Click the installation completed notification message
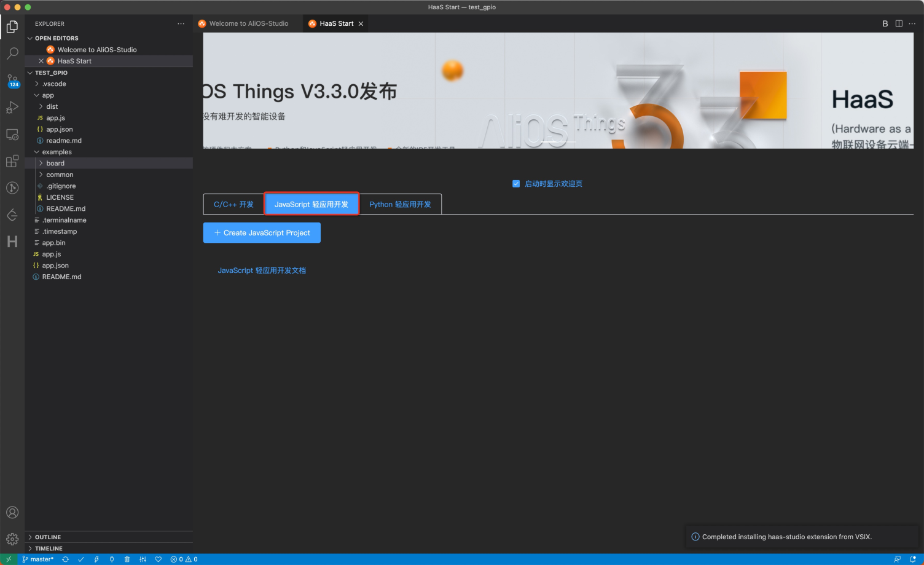 (786, 537)
